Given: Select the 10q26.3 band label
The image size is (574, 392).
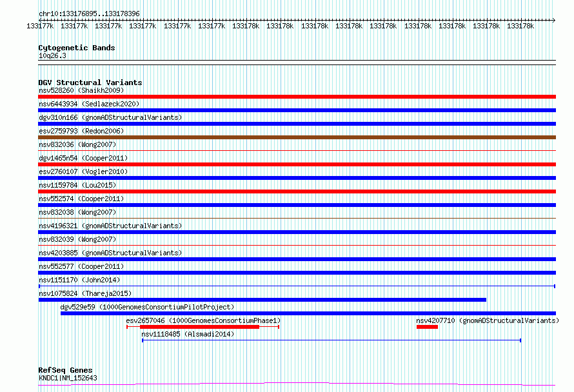Looking at the screenshot, I should 52,55.
